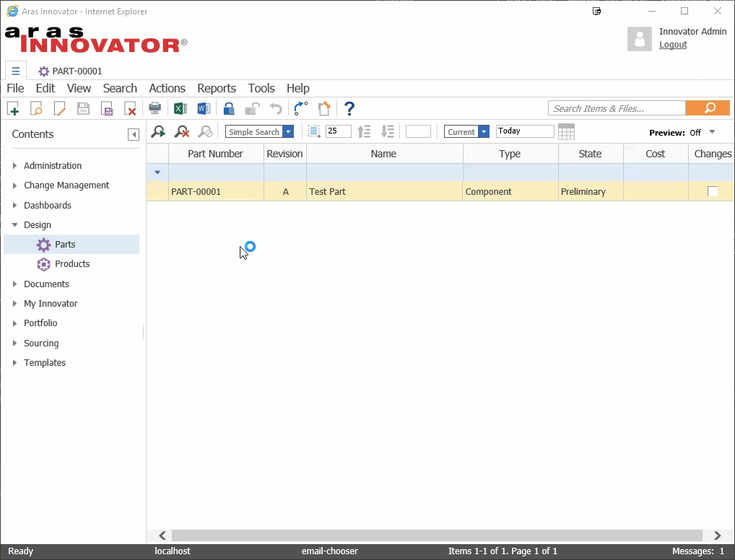Sort by the Part Number column header

(x=216, y=154)
